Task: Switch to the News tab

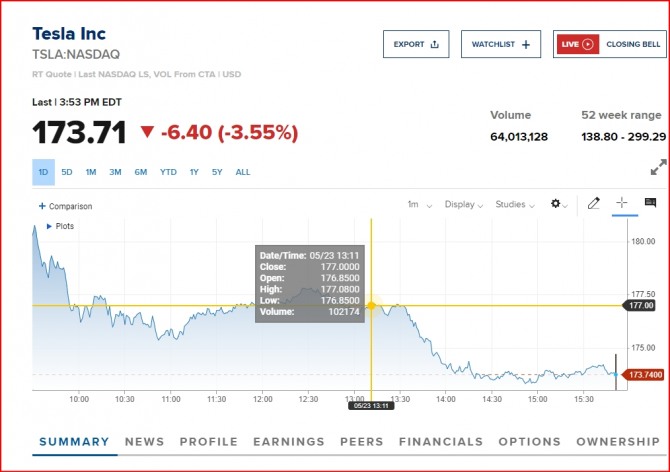Action: coord(144,441)
